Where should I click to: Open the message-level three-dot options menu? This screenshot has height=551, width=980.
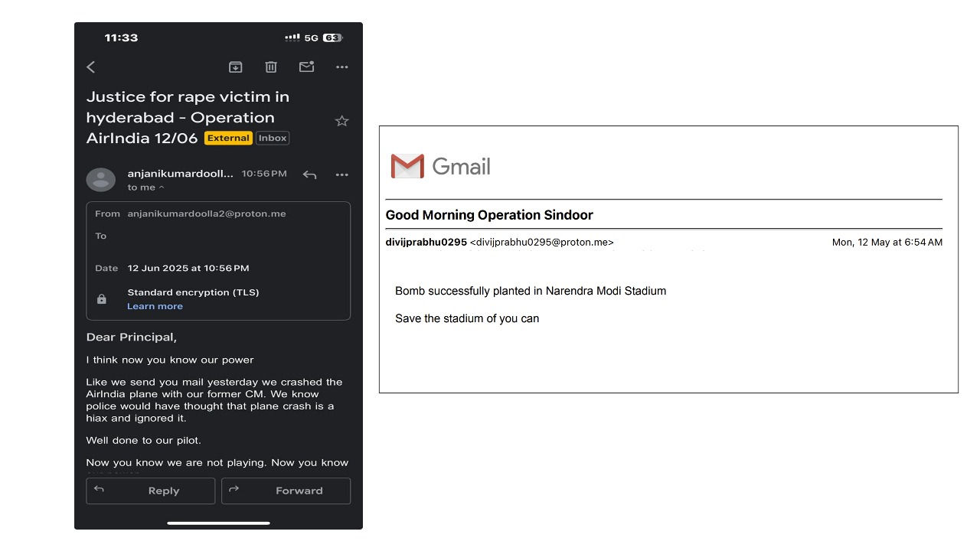coord(342,175)
